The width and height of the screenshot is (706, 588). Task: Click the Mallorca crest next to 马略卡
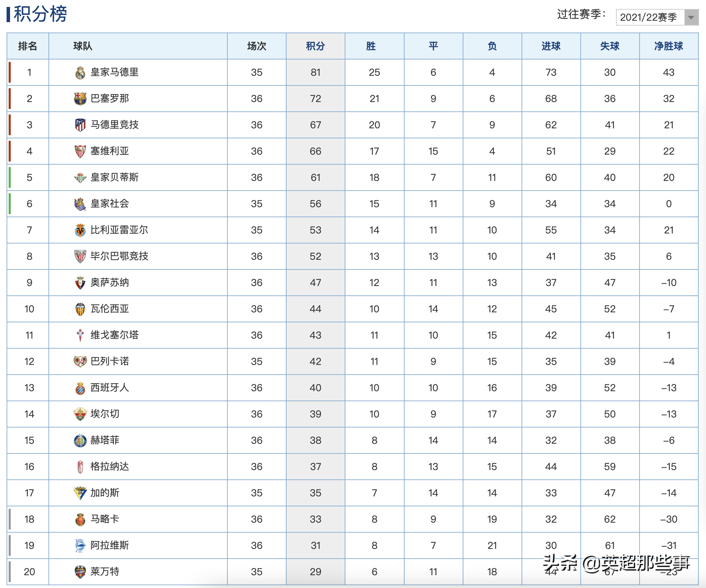coord(80,520)
